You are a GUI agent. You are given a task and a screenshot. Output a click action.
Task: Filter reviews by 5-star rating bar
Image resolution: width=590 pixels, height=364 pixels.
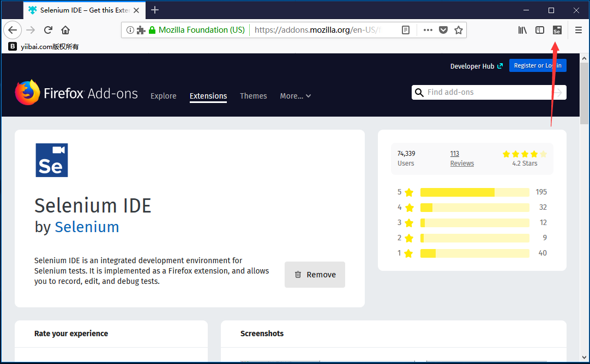[x=474, y=192]
